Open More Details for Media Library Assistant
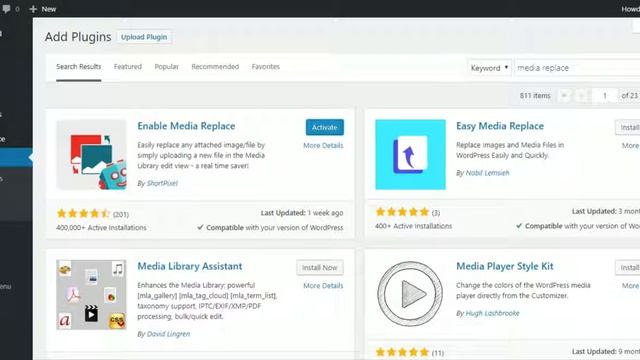The height and width of the screenshot is (360, 640). pyautogui.click(x=323, y=286)
